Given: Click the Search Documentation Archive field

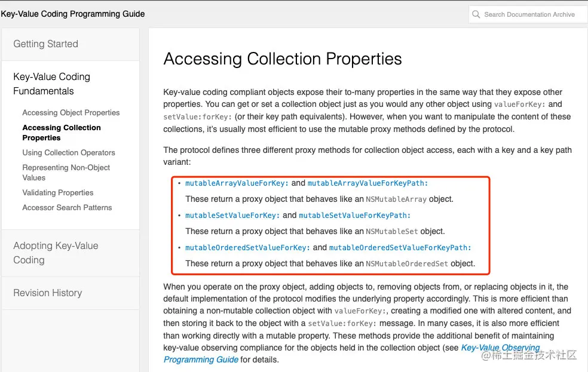Looking at the screenshot, I should (x=529, y=14).
